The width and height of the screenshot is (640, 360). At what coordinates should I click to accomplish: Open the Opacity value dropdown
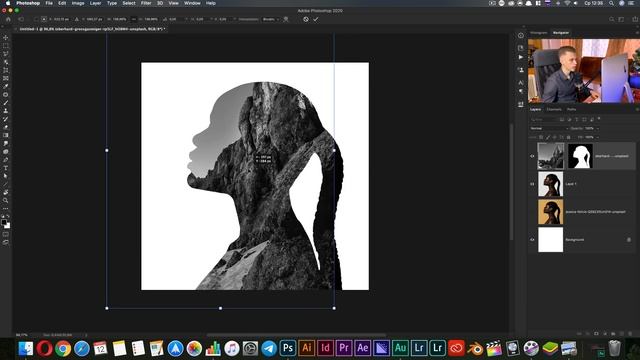pyautogui.click(x=598, y=128)
